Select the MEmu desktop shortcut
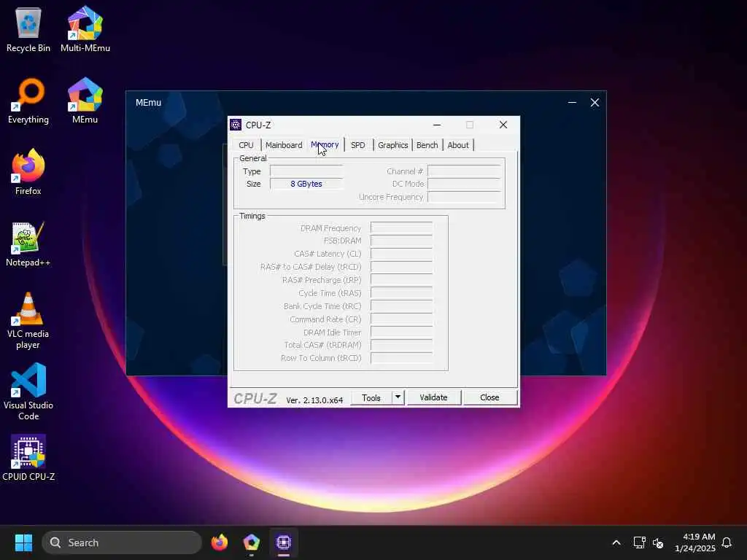 pyautogui.click(x=85, y=101)
